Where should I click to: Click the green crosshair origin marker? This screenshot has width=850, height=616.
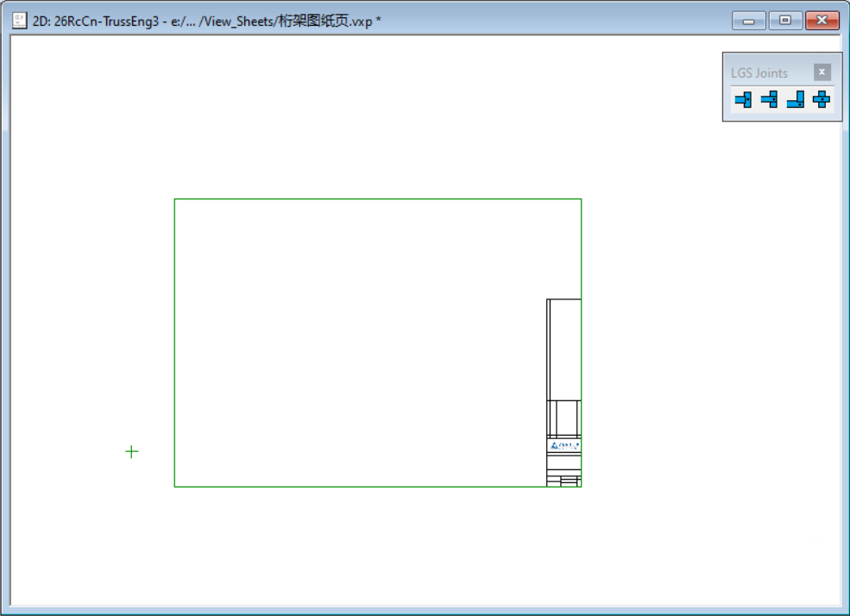coord(132,452)
